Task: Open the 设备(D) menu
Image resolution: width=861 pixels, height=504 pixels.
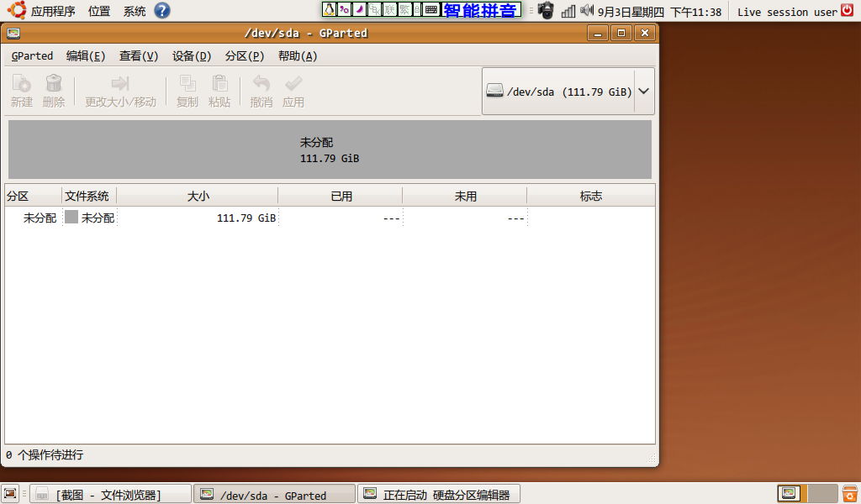Action: [192, 56]
